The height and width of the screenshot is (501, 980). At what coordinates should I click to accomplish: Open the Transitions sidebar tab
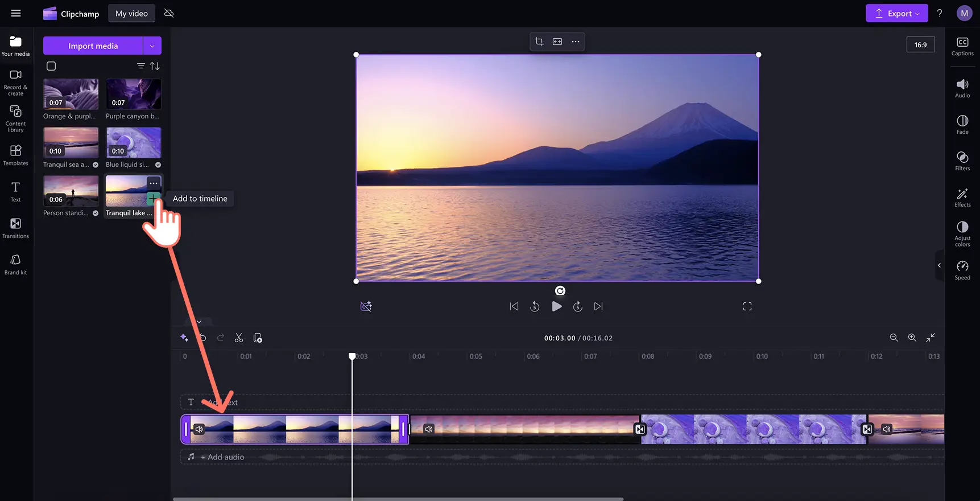coord(15,228)
